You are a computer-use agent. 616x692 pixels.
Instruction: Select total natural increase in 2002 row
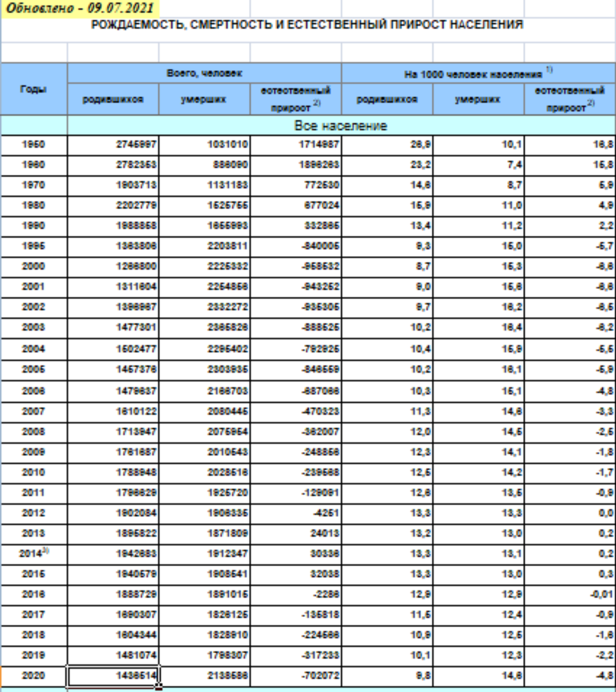coord(296,307)
